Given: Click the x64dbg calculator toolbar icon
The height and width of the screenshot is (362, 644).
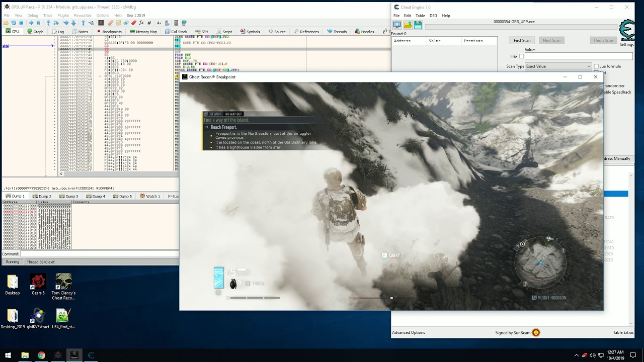Looking at the screenshot, I should tap(176, 23).
